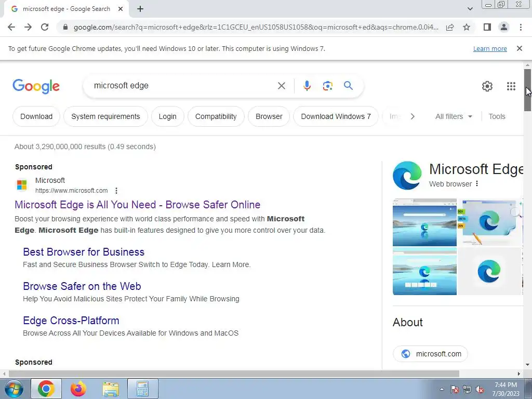The image size is (532, 399).
Task: Show hidden system tray icons
Action: [442, 389]
